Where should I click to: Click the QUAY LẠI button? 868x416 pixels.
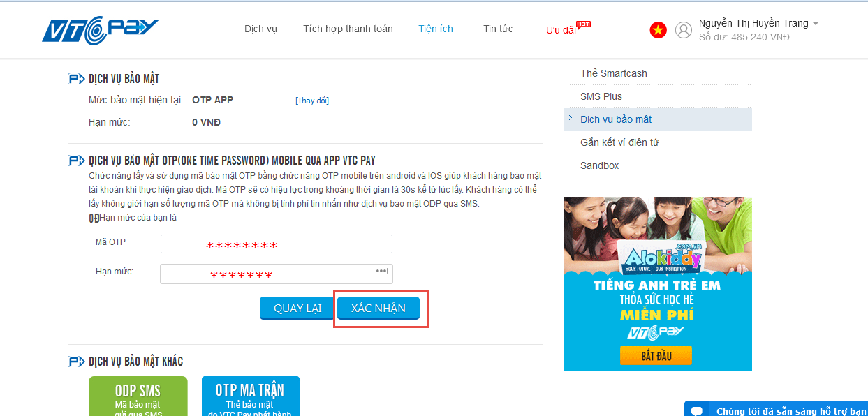point(297,309)
